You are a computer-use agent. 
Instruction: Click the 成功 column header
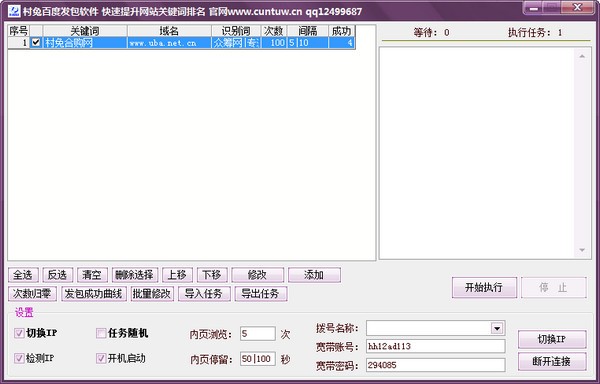pos(342,31)
